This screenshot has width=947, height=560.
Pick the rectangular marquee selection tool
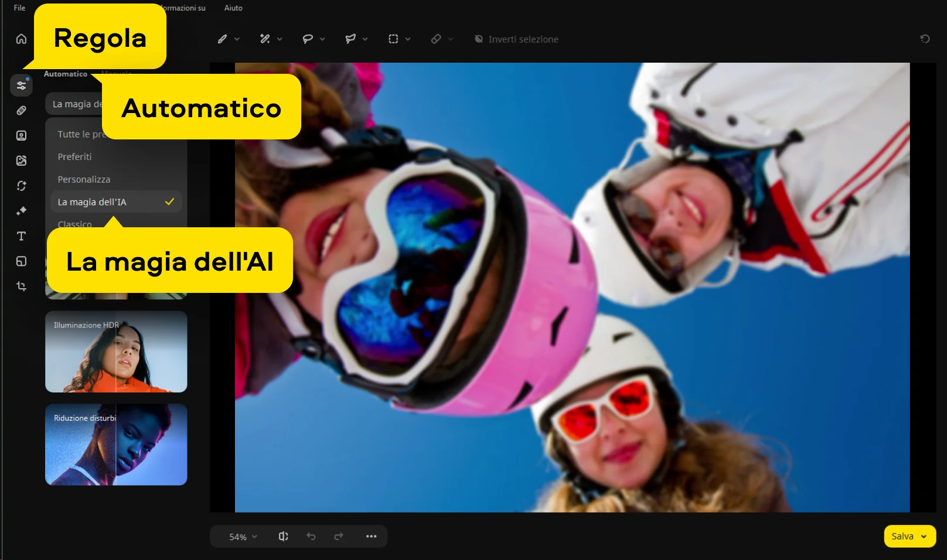(x=393, y=39)
